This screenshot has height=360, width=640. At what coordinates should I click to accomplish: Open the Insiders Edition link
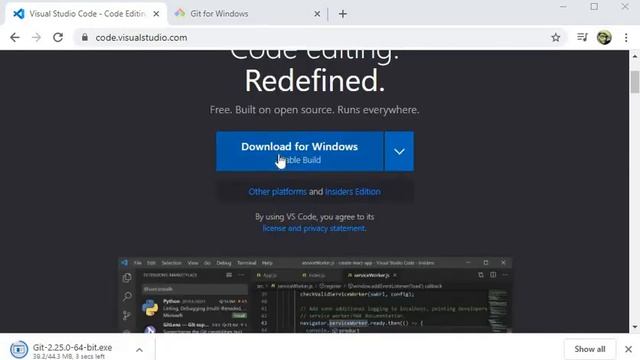click(x=353, y=191)
